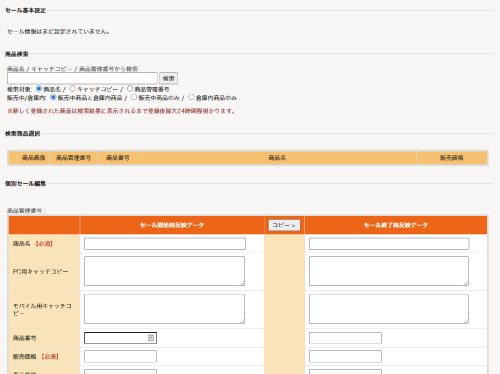
Task: Click the 商品番号 column header in results table
Action: (x=118, y=158)
